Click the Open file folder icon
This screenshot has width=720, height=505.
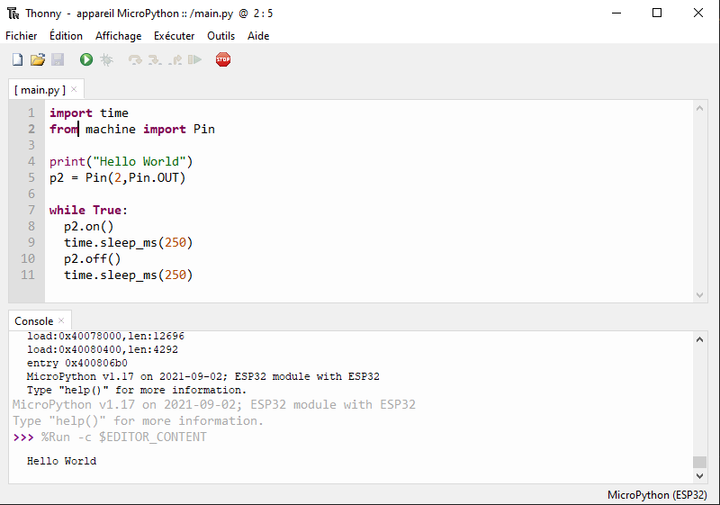[37, 60]
